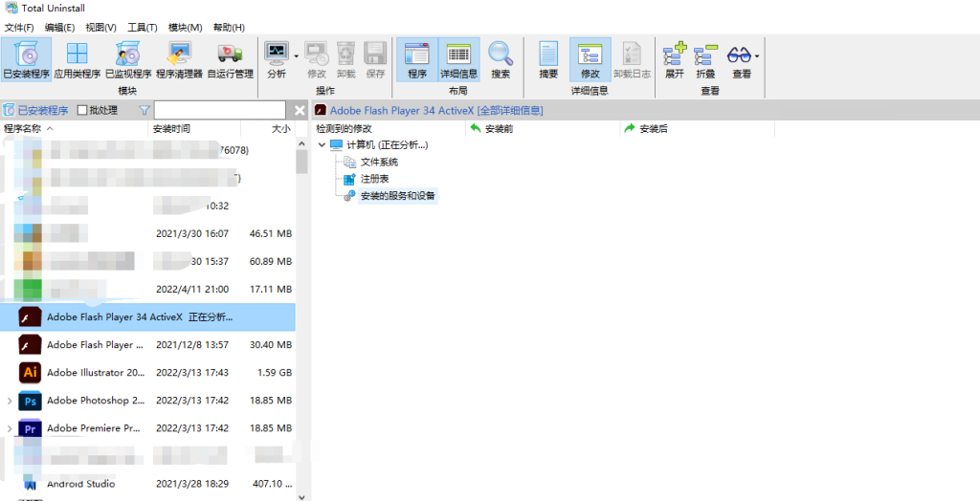Click the 安装前 column header

544,129
